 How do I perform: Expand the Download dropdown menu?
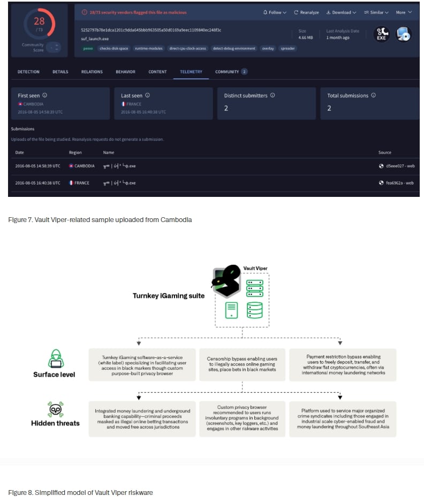click(341, 12)
